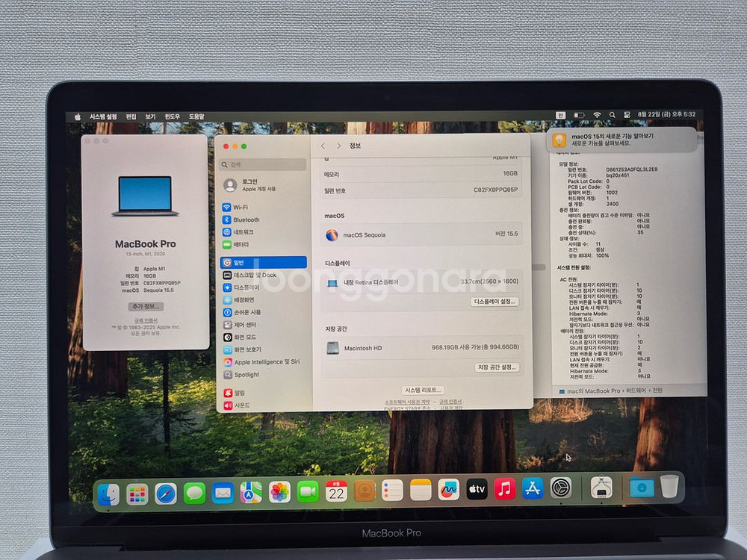Image resolution: width=747 pixels, height=560 pixels.
Task: Open the Music app in the Dock
Action: 504,488
